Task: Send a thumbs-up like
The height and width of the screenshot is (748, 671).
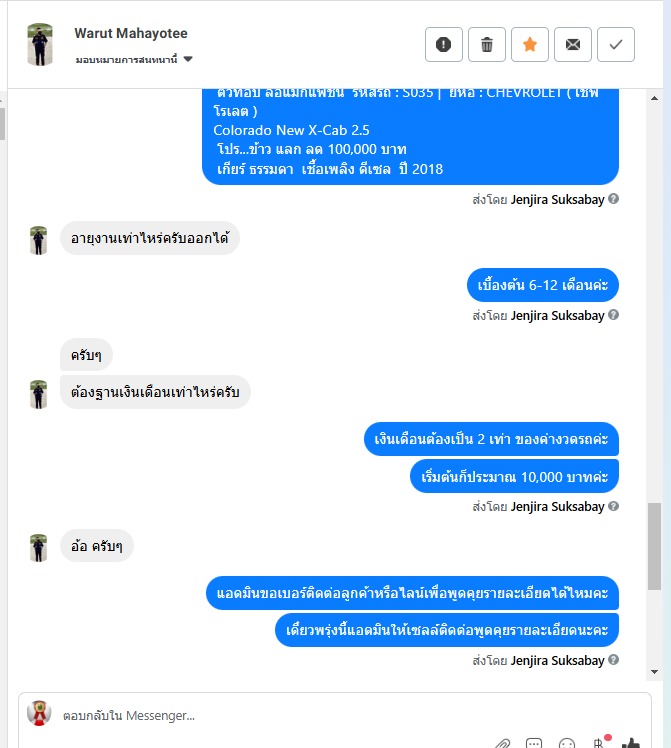Action: coord(631,743)
